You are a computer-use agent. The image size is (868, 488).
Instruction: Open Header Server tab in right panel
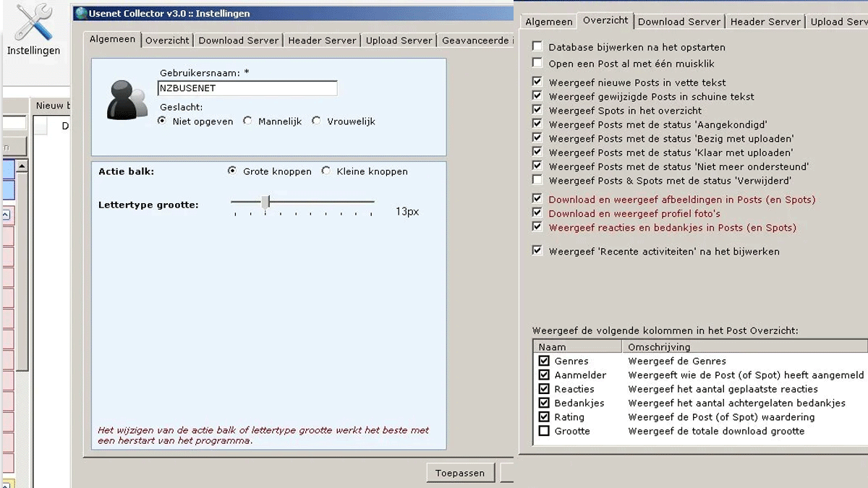point(765,22)
